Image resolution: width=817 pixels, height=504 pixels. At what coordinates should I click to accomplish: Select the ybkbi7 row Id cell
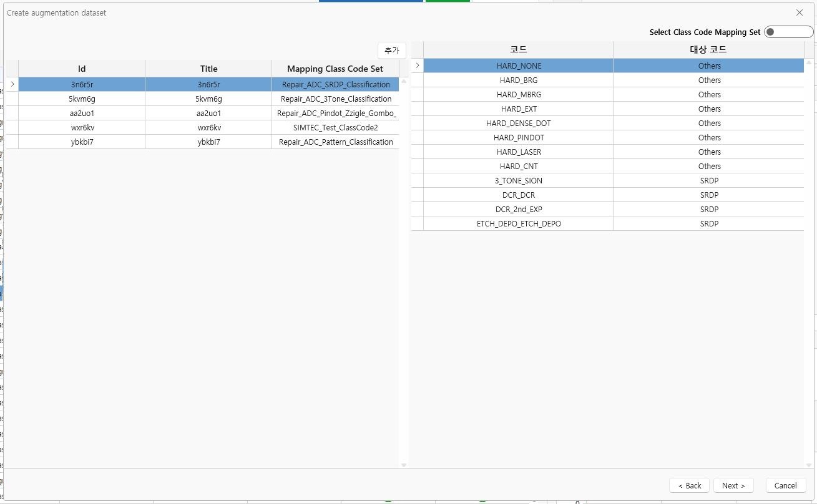[82, 142]
